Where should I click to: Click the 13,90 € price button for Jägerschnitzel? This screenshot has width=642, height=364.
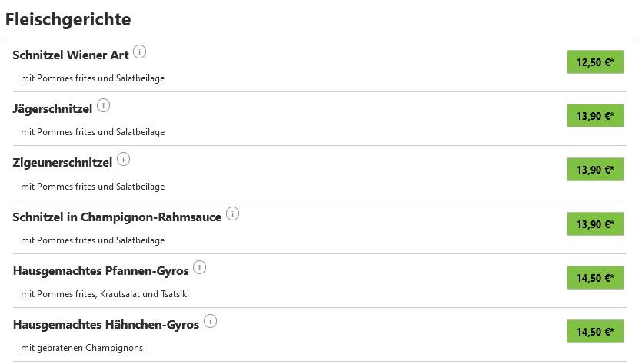pyautogui.click(x=595, y=116)
